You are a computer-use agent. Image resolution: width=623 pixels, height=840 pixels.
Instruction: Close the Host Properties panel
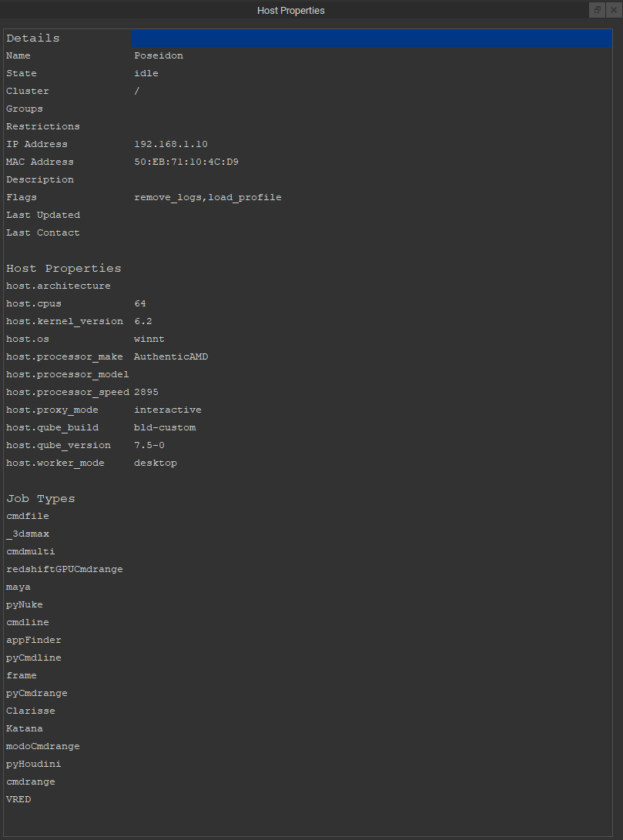(x=613, y=10)
